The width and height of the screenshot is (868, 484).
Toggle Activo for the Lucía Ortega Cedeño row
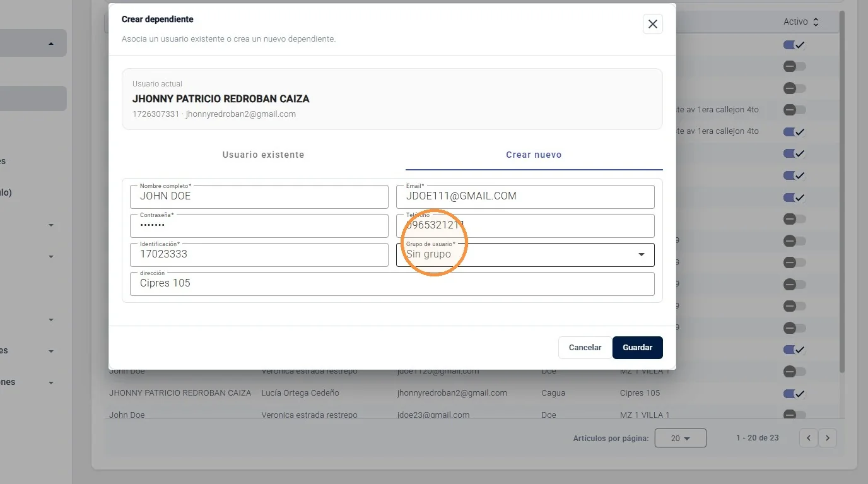tap(795, 394)
